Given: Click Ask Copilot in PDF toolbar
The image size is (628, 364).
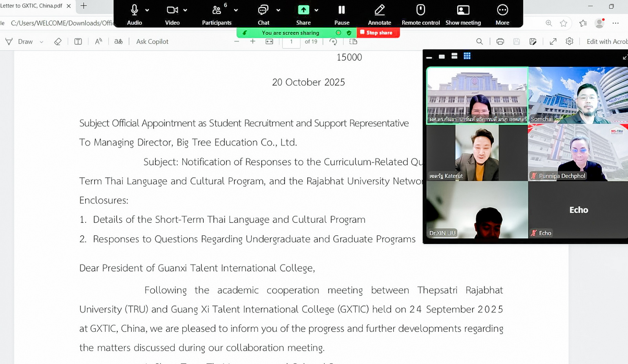Looking at the screenshot, I should tap(152, 42).
